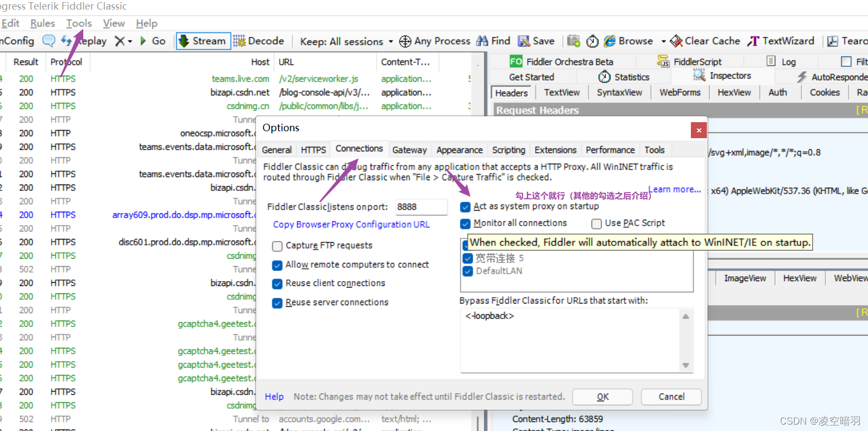
Task: Open the Log tab
Action: pos(782,62)
